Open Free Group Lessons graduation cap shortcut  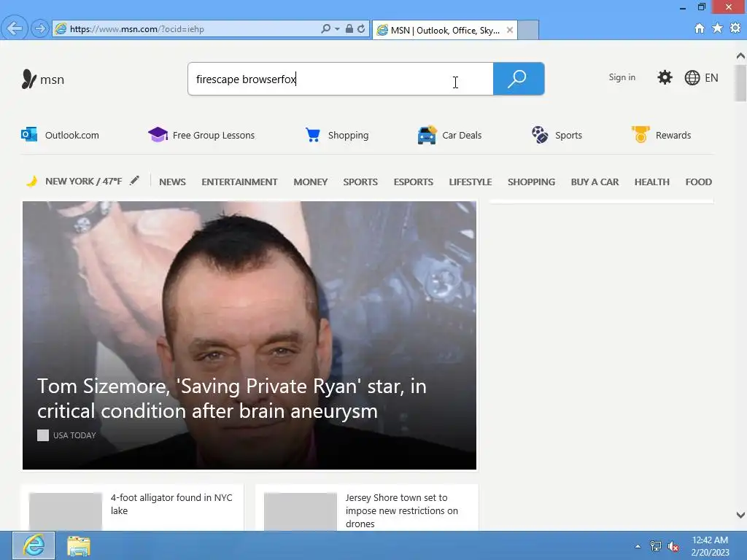coord(201,135)
